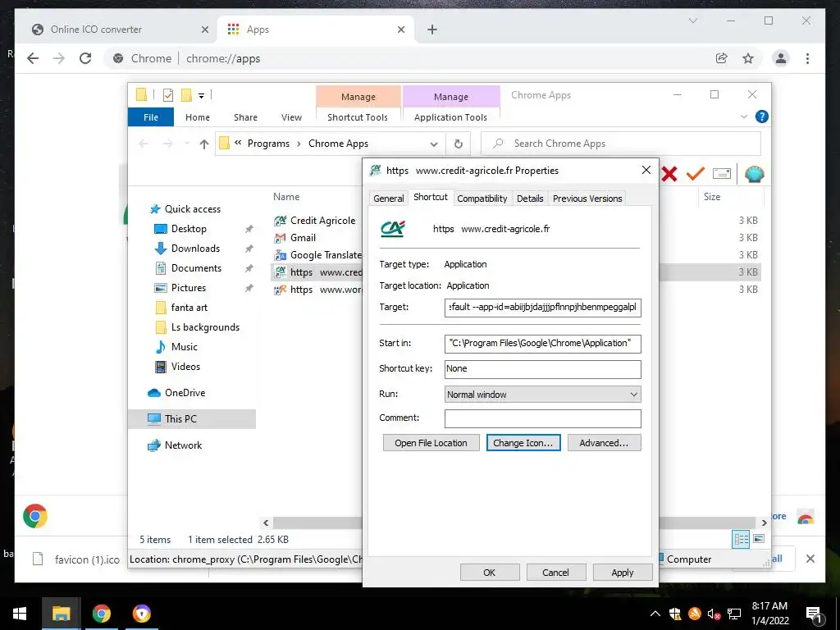Click the muted volume tray icon
The image size is (840, 630).
(x=713, y=614)
